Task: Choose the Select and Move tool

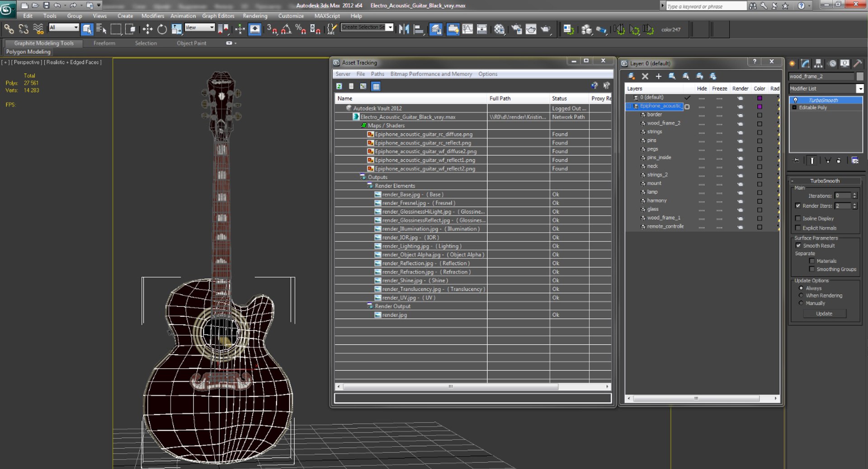Action: pos(147,29)
